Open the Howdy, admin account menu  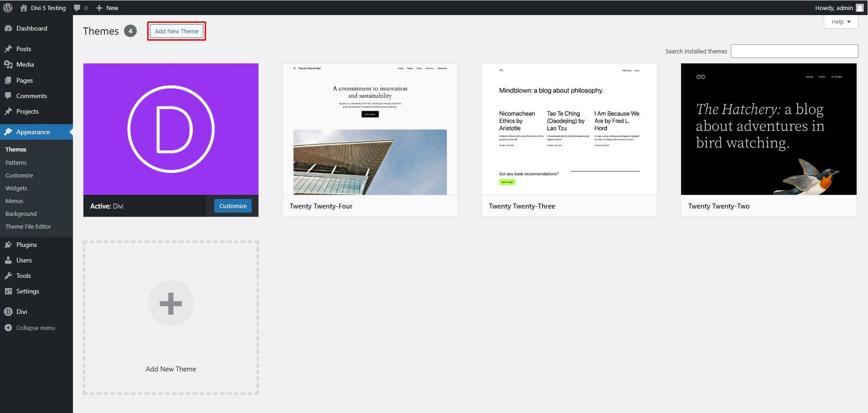point(839,8)
